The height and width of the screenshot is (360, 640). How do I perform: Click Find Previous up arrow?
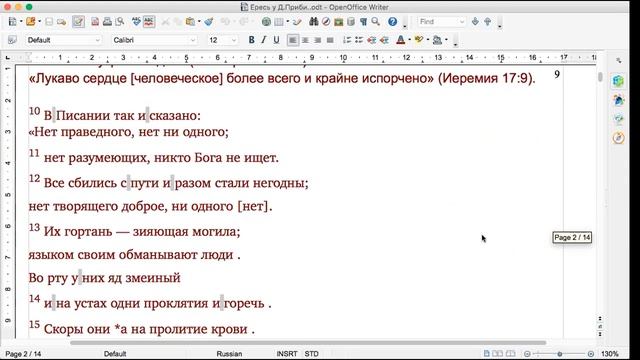[487, 22]
